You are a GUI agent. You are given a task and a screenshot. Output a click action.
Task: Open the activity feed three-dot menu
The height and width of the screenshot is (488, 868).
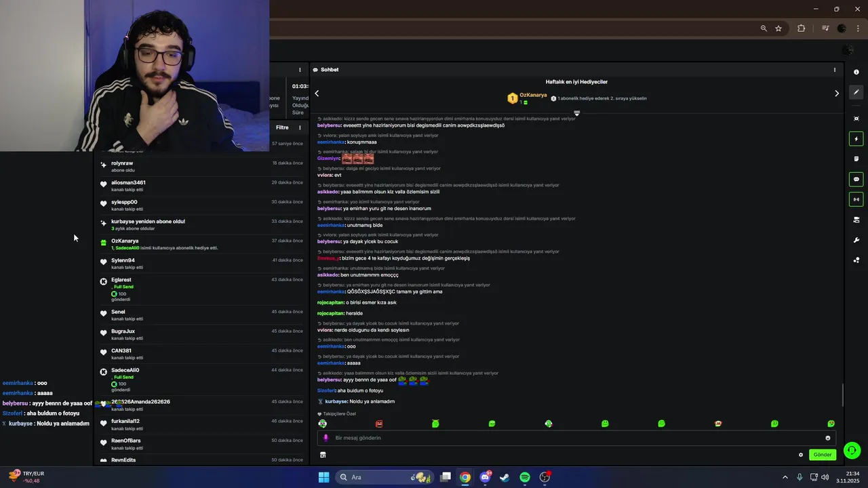point(300,127)
